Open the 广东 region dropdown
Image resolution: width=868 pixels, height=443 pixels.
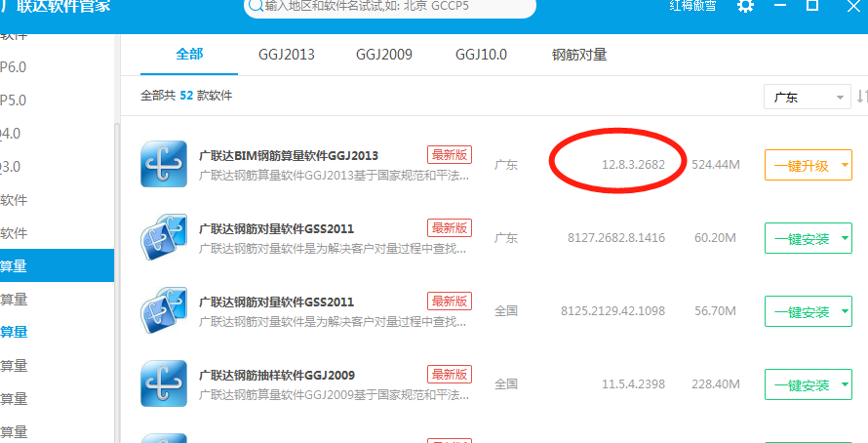(808, 97)
